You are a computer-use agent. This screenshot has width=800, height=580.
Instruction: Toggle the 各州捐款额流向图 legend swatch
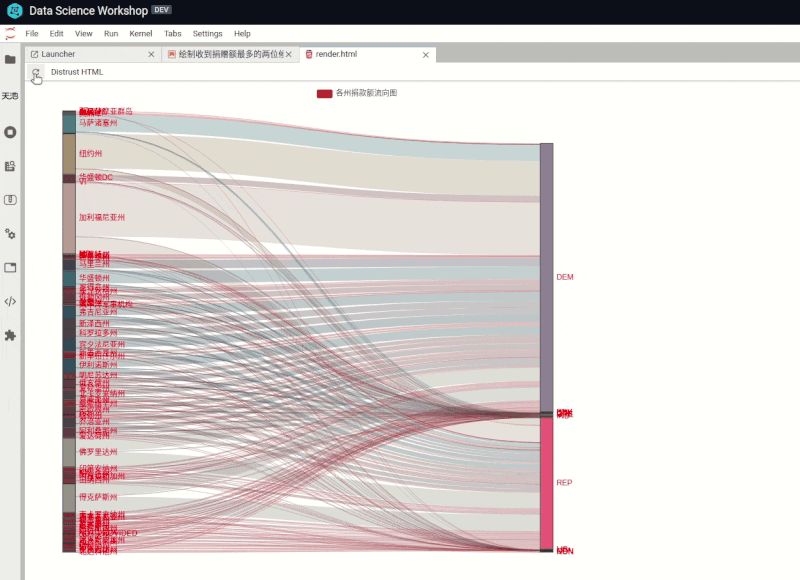click(324, 93)
